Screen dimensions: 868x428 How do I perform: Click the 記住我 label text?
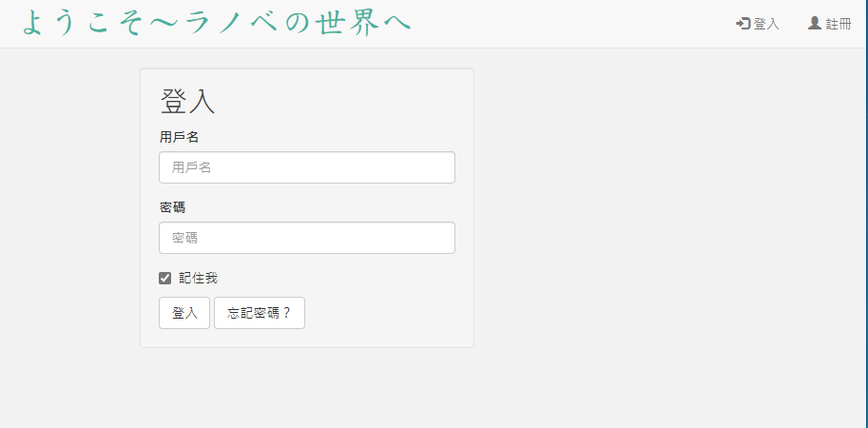199,278
